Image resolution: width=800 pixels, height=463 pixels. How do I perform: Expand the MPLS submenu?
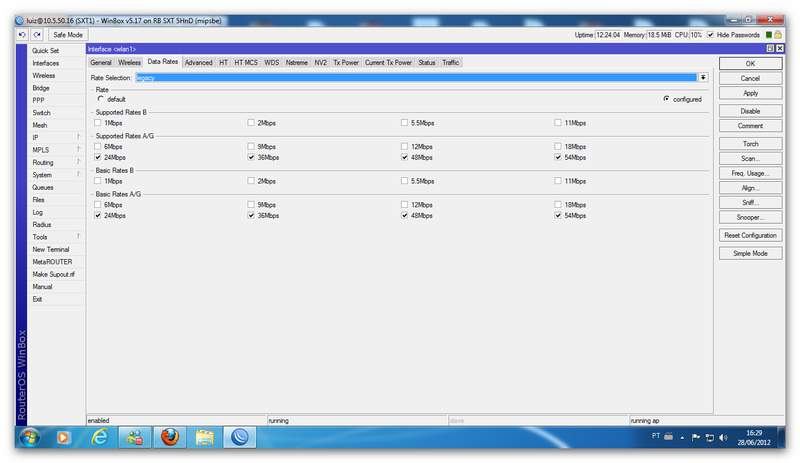click(56, 150)
